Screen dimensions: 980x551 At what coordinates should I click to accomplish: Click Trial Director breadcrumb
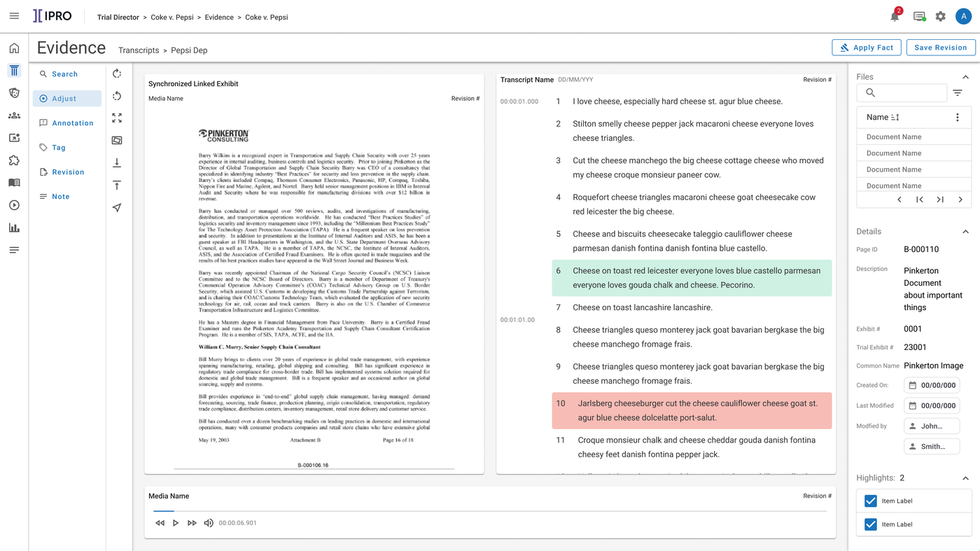[x=118, y=17]
